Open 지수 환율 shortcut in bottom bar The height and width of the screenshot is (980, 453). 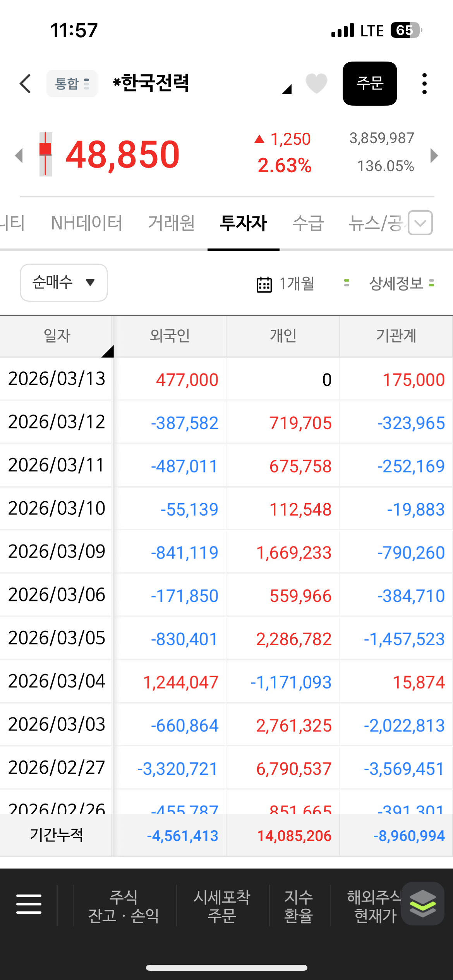click(299, 906)
